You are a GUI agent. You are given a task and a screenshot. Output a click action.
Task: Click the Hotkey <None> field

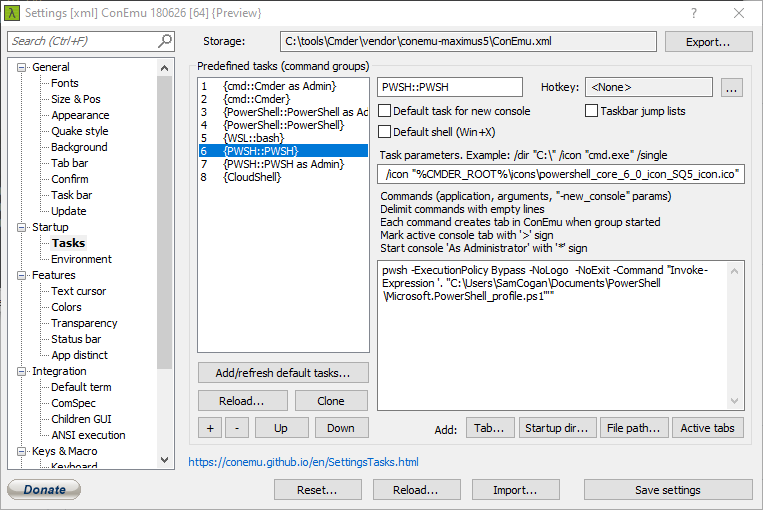click(x=649, y=87)
